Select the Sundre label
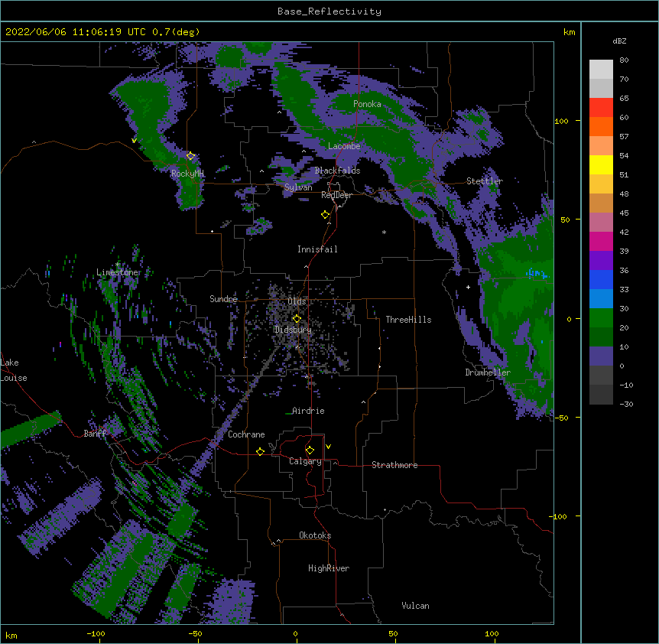 (x=223, y=299)
